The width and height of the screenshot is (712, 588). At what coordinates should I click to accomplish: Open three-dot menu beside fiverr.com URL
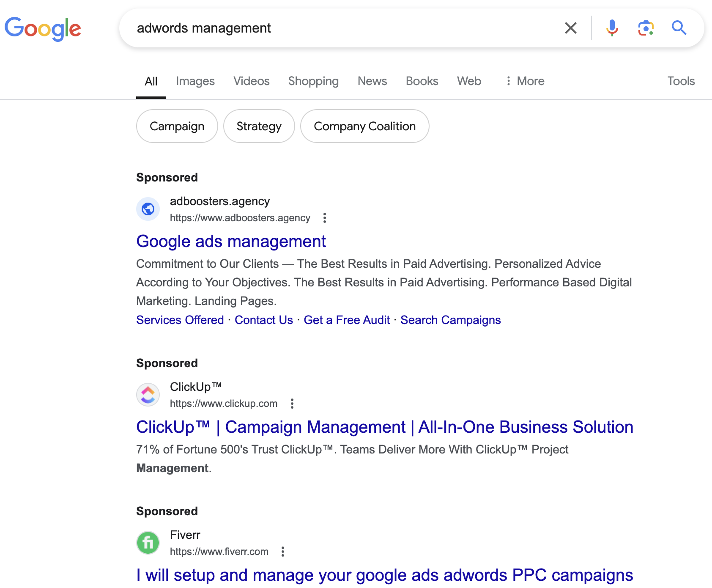click(283, 552)
